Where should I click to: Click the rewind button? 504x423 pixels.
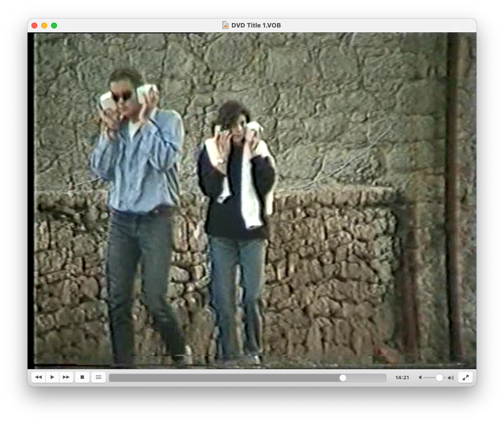pyautogui.click(x=38, y=377)
